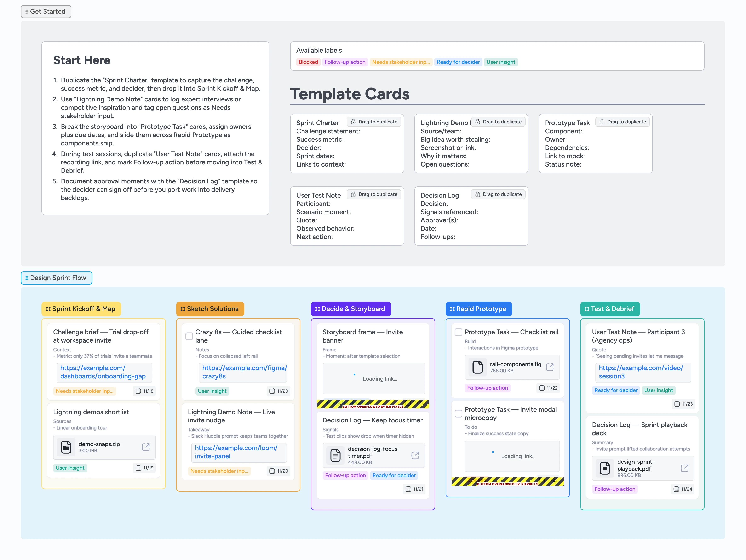Click the lock icon on Sprint Charter's duplicate badge
This screenshot has width=746, height=560.
[x=353, y=122]
